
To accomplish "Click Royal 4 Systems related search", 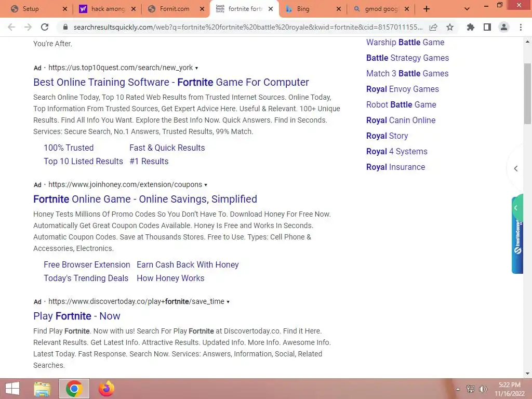I will [396, 152].
